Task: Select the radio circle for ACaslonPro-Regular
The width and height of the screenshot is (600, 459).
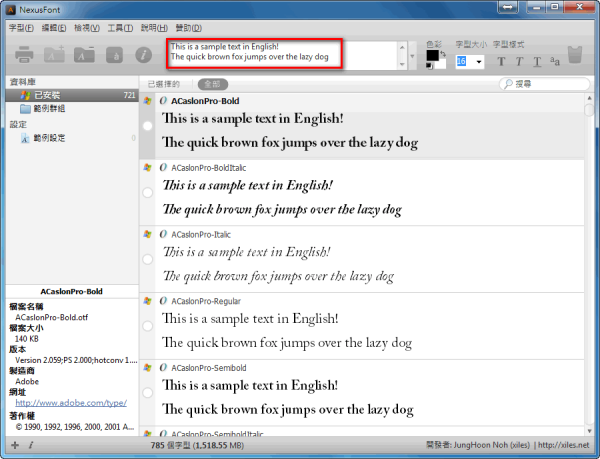Action: tap(148, 325)
